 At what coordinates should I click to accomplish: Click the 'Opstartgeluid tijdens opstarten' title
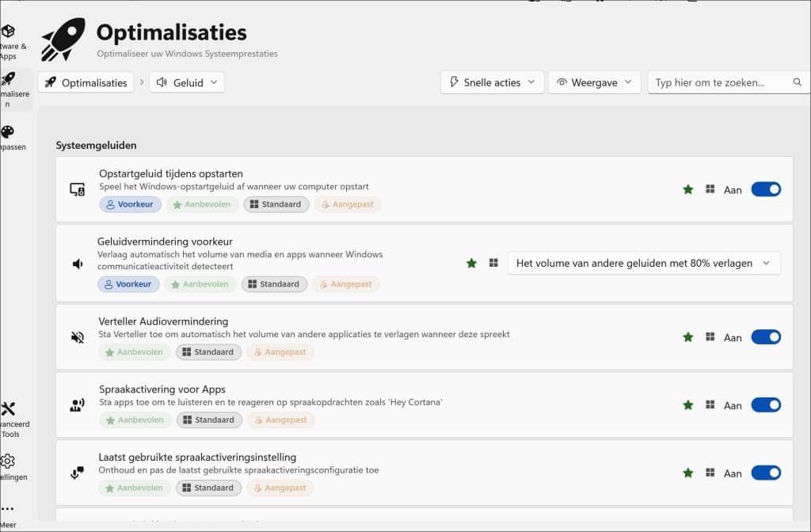[x=171, y=173]
